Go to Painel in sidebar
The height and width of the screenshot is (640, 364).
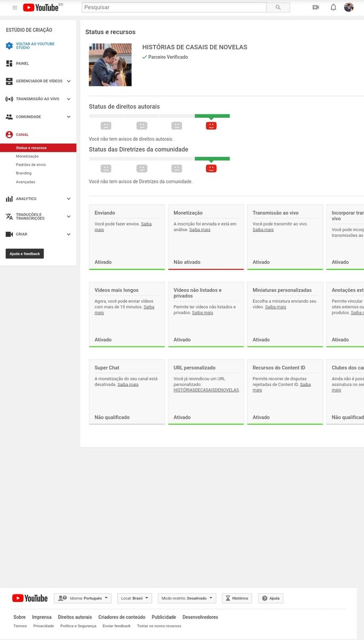22,63
